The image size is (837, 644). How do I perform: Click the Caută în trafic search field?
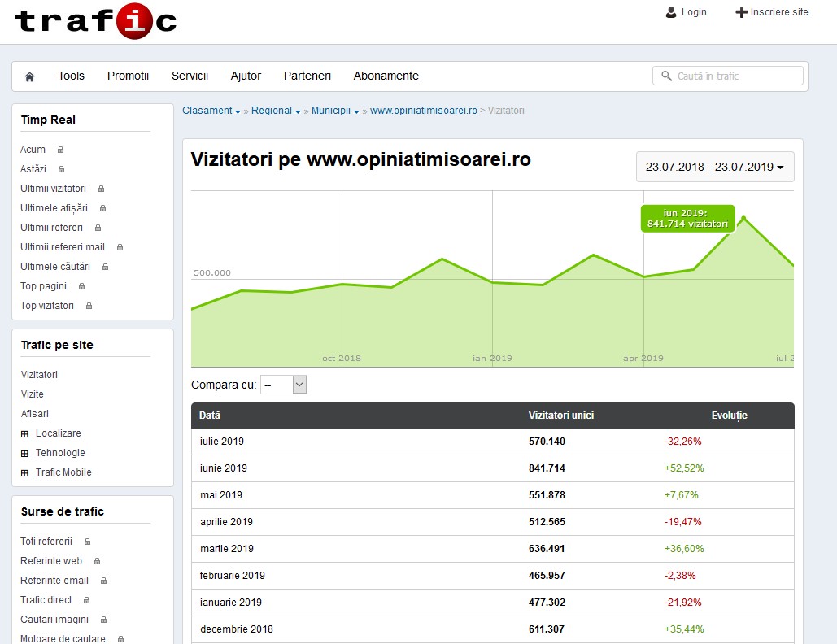(727, 76)
